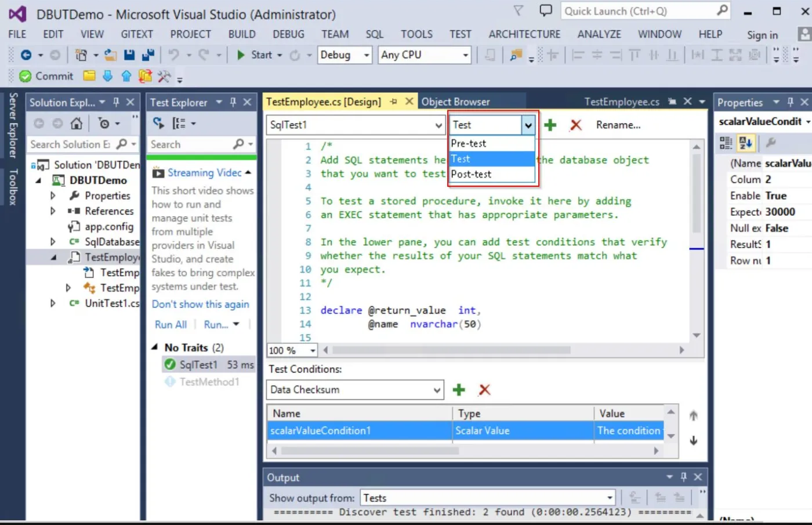Click the code editor horizontal scrollbar
Image resolution: width=812 pixels, height=525 pixels.
coord(451,350)
